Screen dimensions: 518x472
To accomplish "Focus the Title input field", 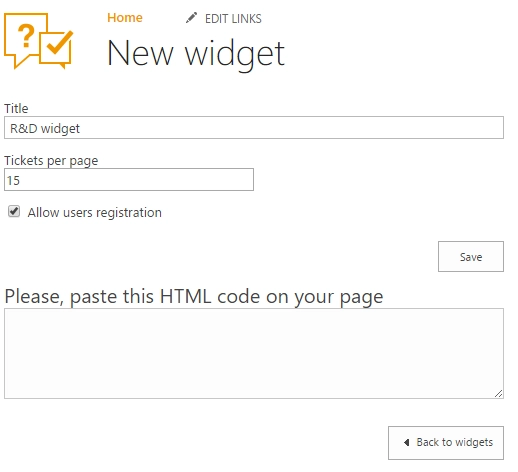I will [254, 127].
